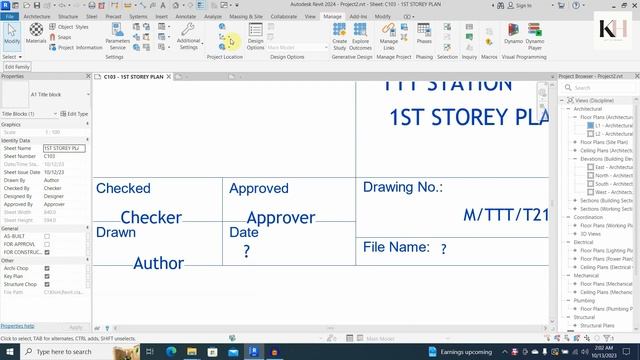Open the Collaborate ribbon tab

pyautogui.click(x=284, y=16)
